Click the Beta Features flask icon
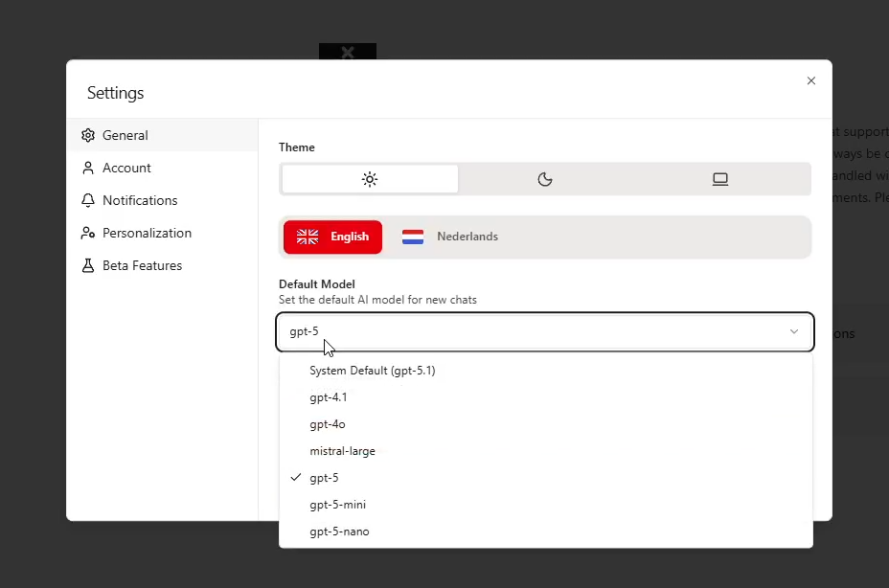 point(88,266)
